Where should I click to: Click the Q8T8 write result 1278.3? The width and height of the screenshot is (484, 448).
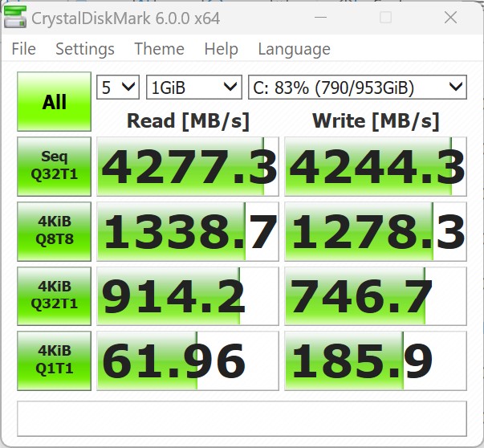tap(376, 231)
